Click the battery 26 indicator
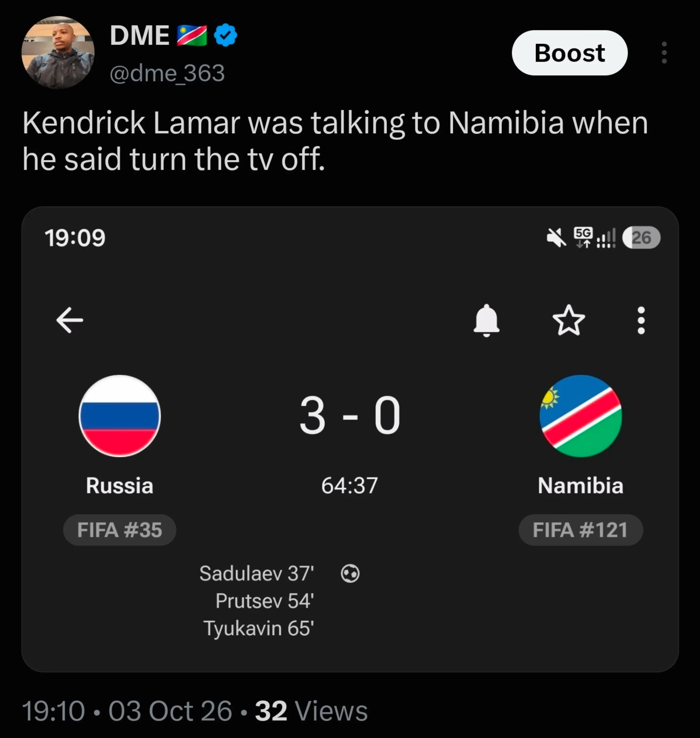This screenshot has height=738, width=700. [x=641, y=238]
